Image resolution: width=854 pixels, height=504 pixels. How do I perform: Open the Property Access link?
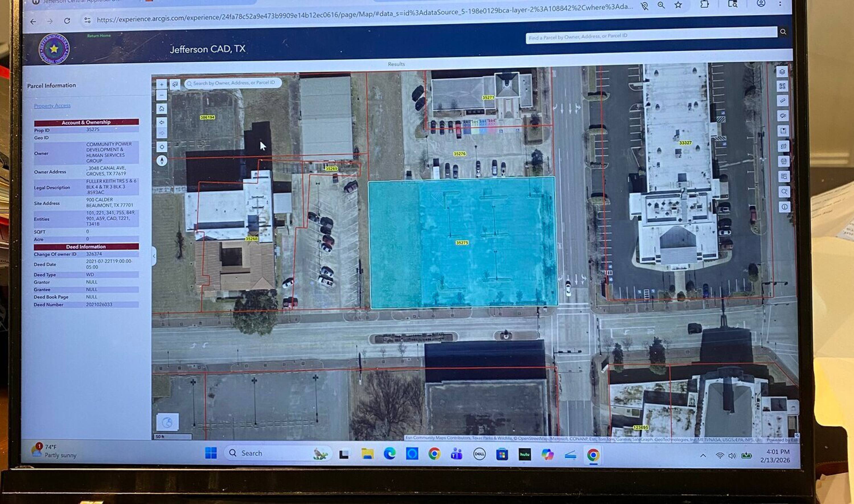point(52,106)
